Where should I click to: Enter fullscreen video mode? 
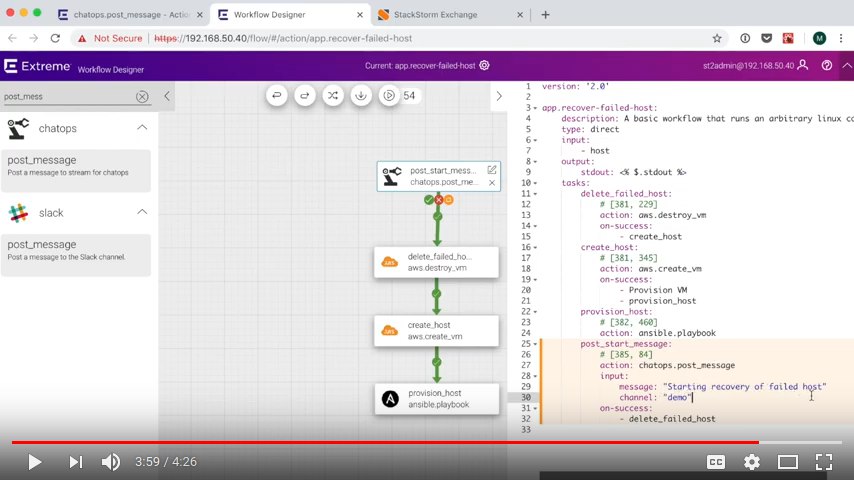pos(824,462)
